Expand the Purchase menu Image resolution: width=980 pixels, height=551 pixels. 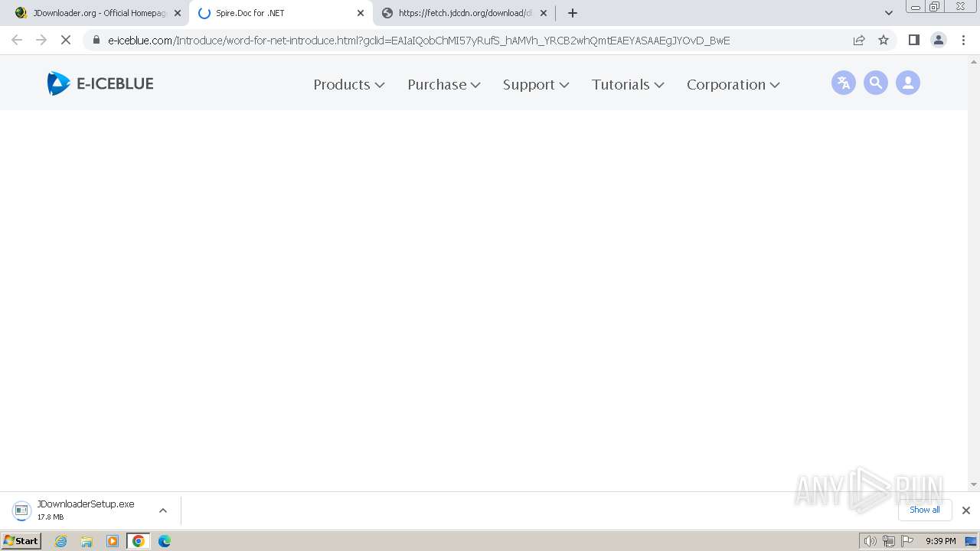click(x=444, y=84)
